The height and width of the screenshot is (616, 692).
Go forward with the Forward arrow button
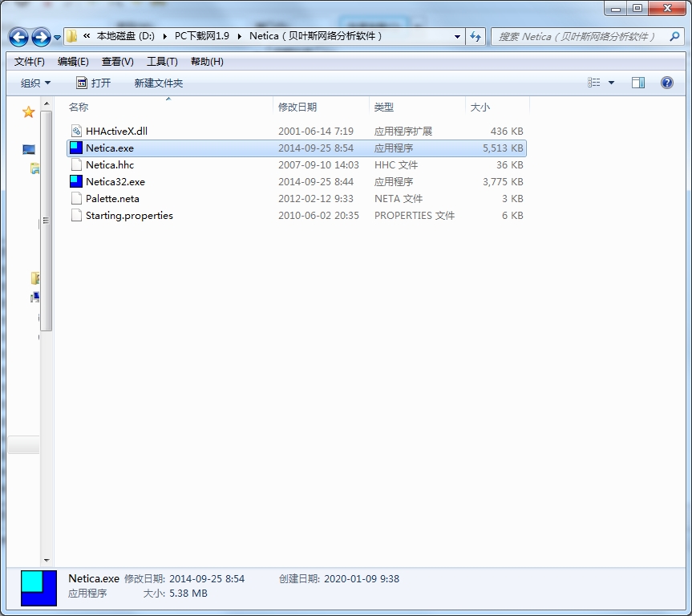(x=42, y=37)
